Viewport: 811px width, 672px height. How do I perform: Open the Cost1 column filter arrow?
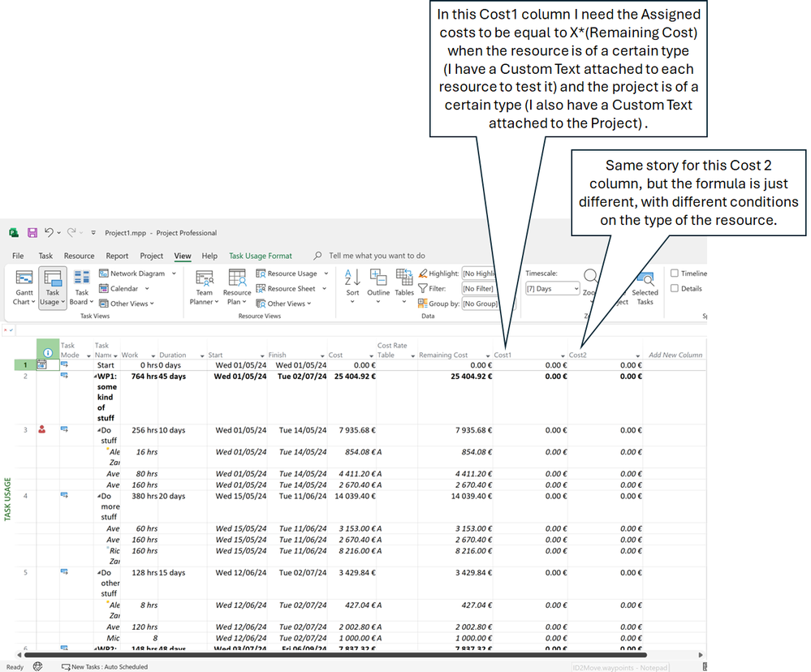point(563,355)
